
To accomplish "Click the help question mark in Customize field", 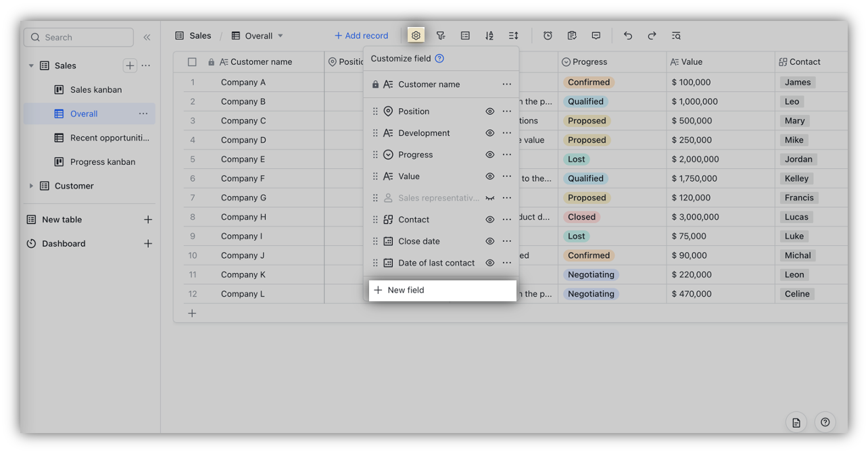I will (x=439, y=58).
